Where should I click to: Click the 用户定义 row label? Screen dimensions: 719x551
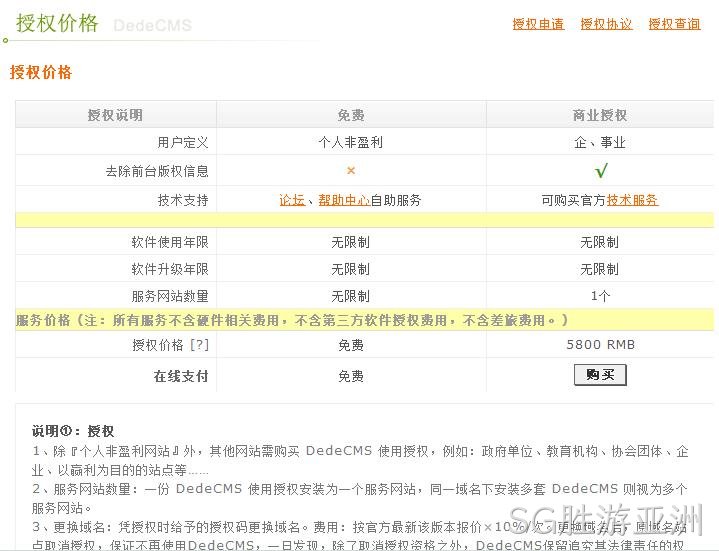(x=183, y=143)
